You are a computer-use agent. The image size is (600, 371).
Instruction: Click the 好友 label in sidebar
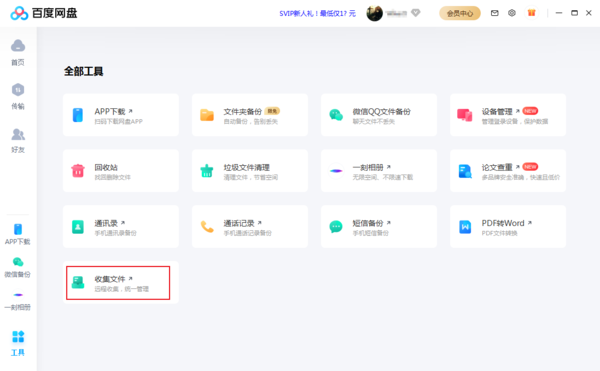18,150
